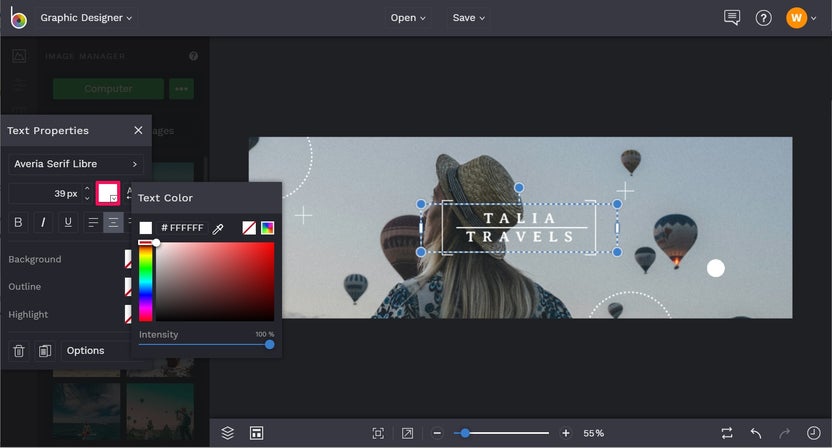Open the Save menu
Image resolution: width=832 pixels, height=448 pixels.
(x=468, y=18)
